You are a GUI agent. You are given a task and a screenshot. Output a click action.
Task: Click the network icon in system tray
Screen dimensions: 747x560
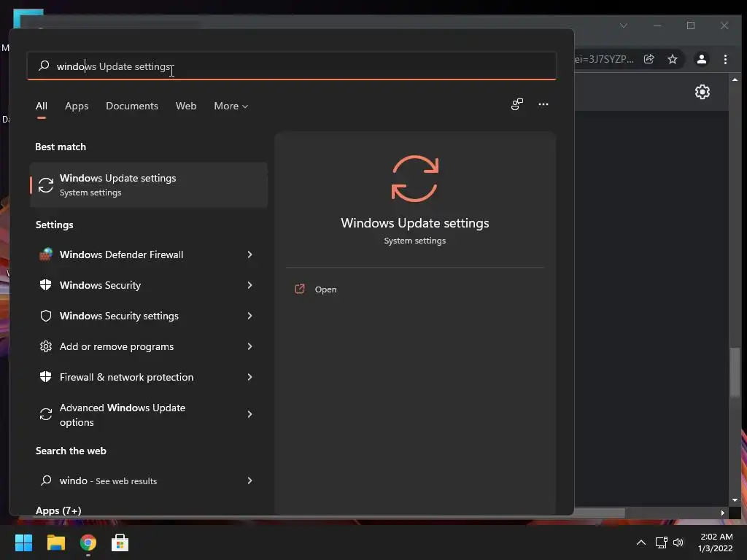tap(661, 542)
